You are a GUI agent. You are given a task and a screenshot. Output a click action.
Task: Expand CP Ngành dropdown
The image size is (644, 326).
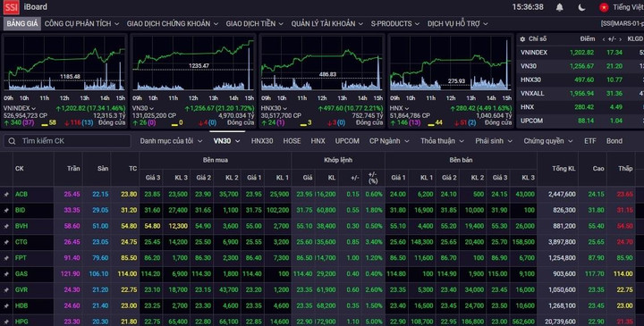(389, 141)
